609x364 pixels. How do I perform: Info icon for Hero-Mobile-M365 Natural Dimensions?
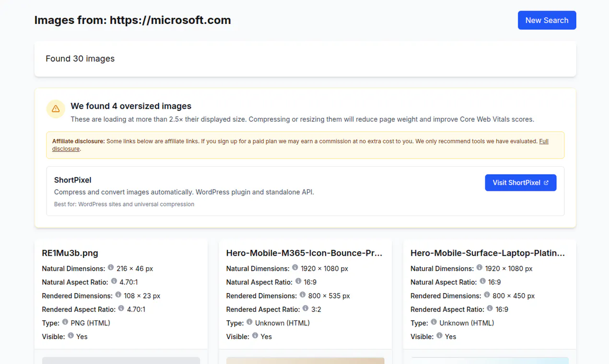pos(295,268)
